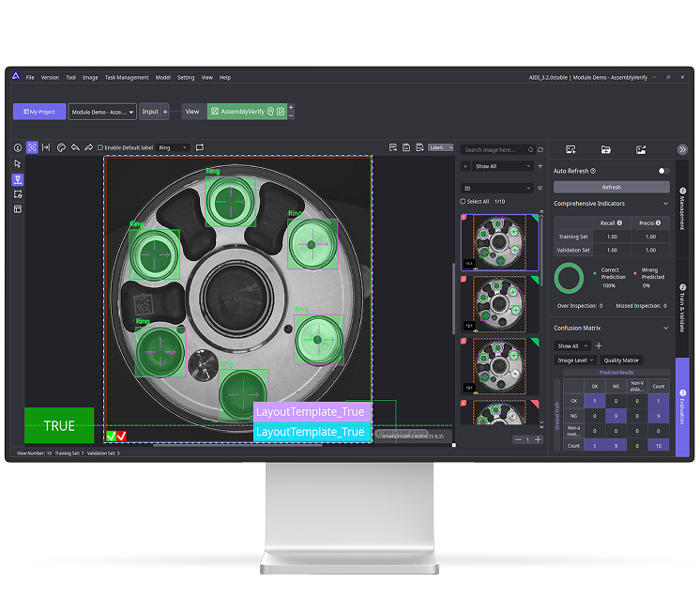Screen dimensions: 700x613
Task: Open the color palette tool
Action: 61,147
